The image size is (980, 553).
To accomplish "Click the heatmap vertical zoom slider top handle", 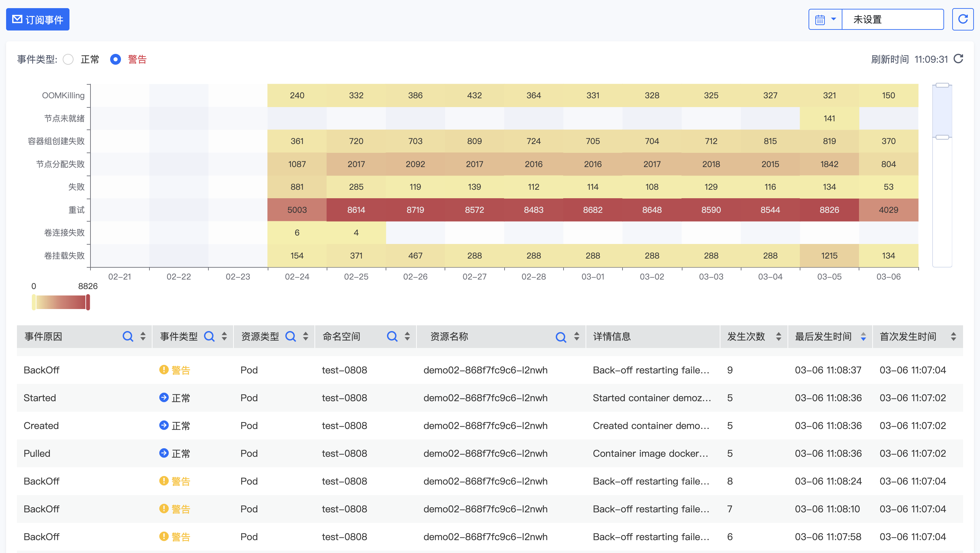I will [942, 85].
